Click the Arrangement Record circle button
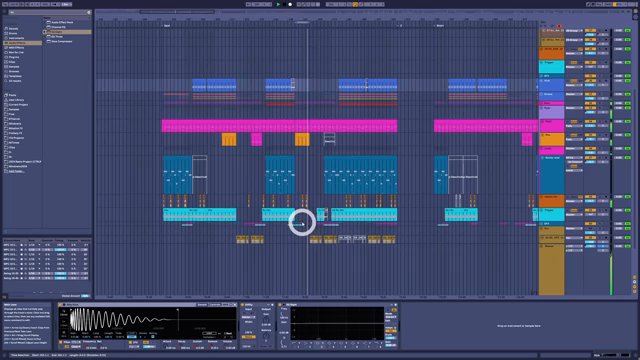640x360 pixels. pyautogui.click(x=290, y=4)
